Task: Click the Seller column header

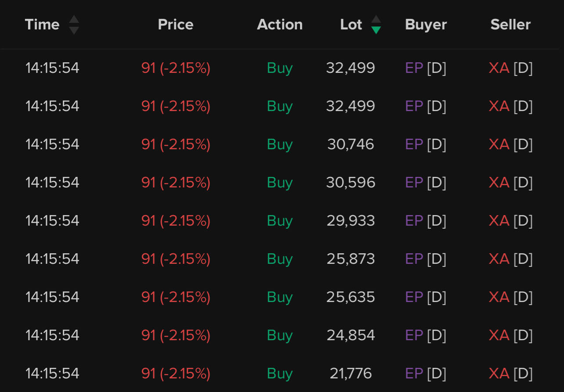Action: pyautogui.click(x=510, y=25)
